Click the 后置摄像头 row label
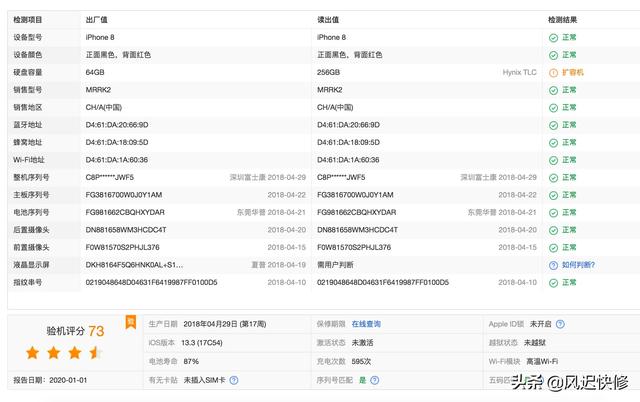This screenshot has height=402, width=640. tap(31, 230)
